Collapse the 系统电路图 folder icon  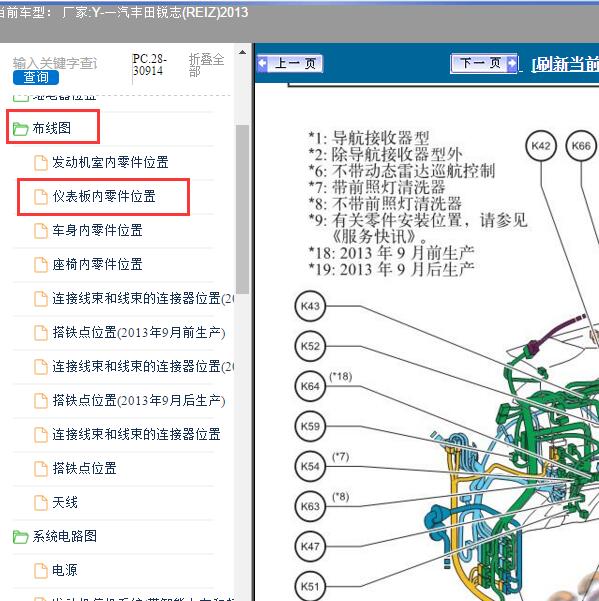tap(20, 537)
